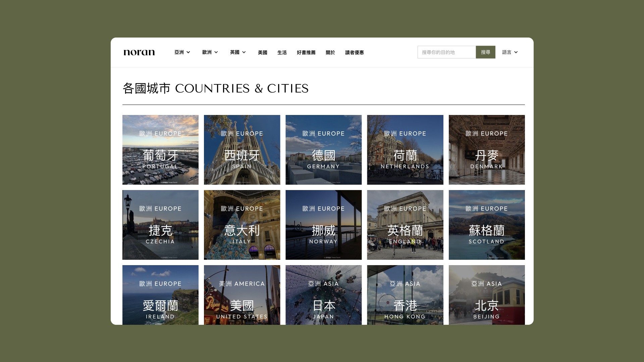Open the Spain 西班牙 tile

[242, 150]
